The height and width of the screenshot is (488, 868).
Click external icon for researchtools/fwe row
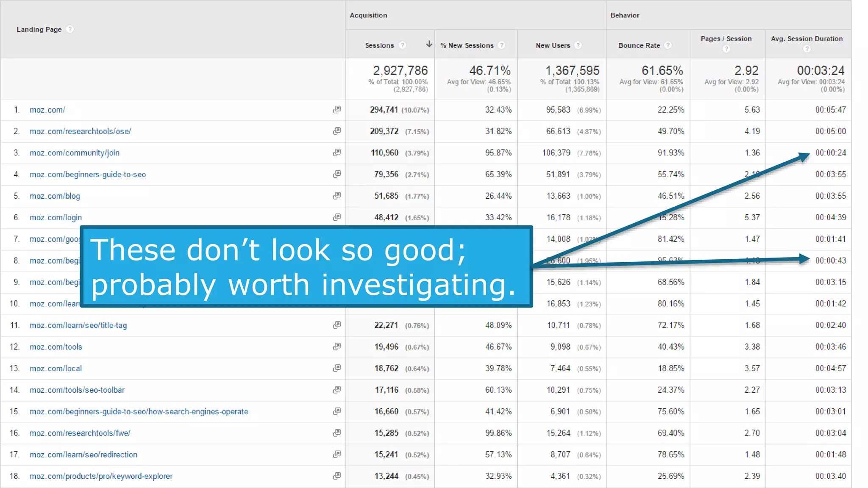(337, 433)
